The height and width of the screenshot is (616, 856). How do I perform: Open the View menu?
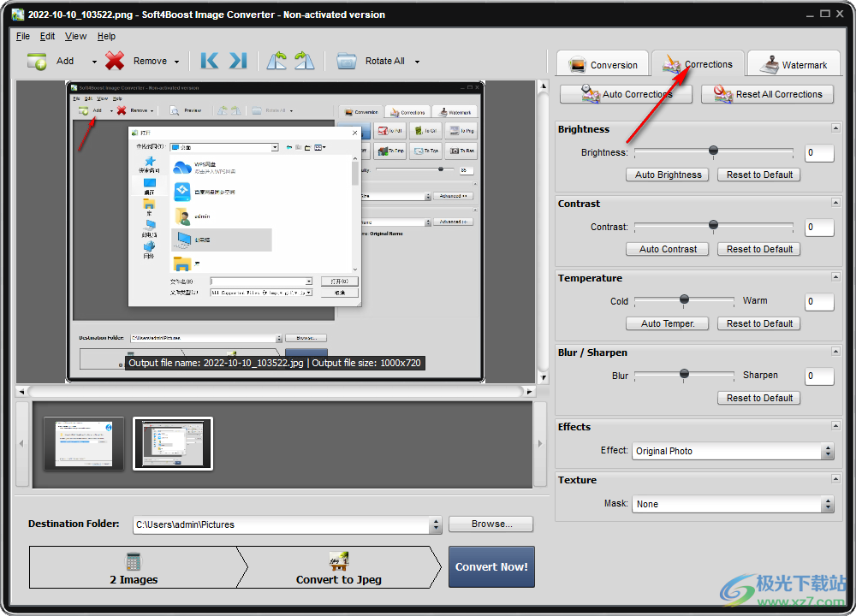[76, 36]
